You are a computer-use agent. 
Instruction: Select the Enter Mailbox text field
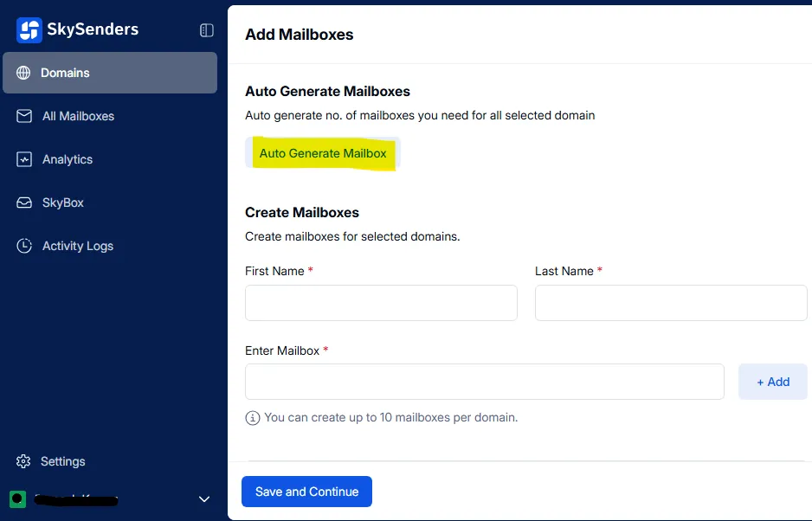(484, 382)
